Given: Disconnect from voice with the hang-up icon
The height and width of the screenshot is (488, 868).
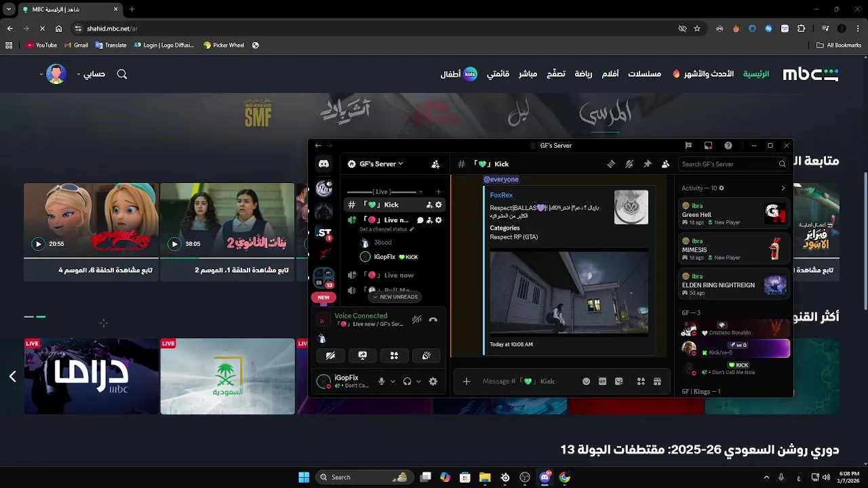Looking at the screenshot, I should 433,319.
